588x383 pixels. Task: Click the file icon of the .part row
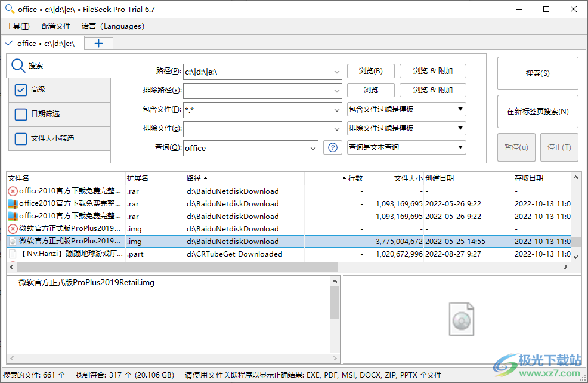point(13,254)
